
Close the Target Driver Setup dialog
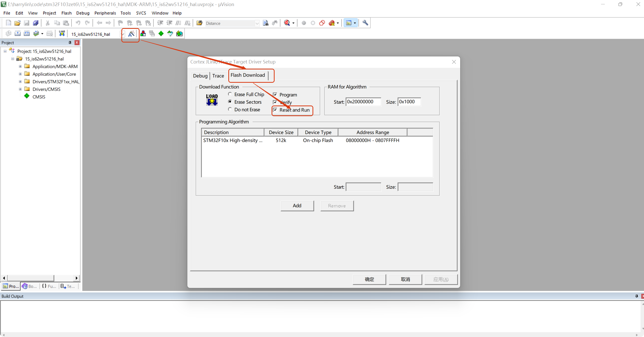click(x=454, y=62)
